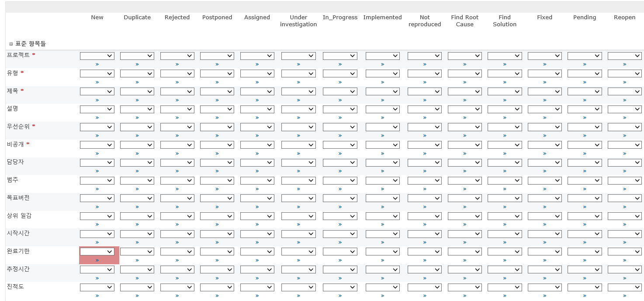Viewport: 644px width, 301px height.
Task: Click the » arrow under 완료기한 New dropdown
Action: (x=97, y=260)
